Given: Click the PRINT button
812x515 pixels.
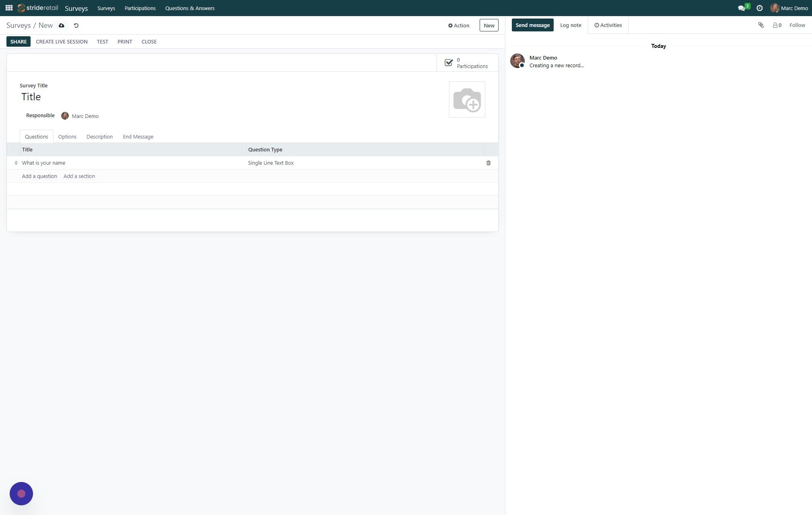Looking at the screenshot, I should [x=125, y=41].
